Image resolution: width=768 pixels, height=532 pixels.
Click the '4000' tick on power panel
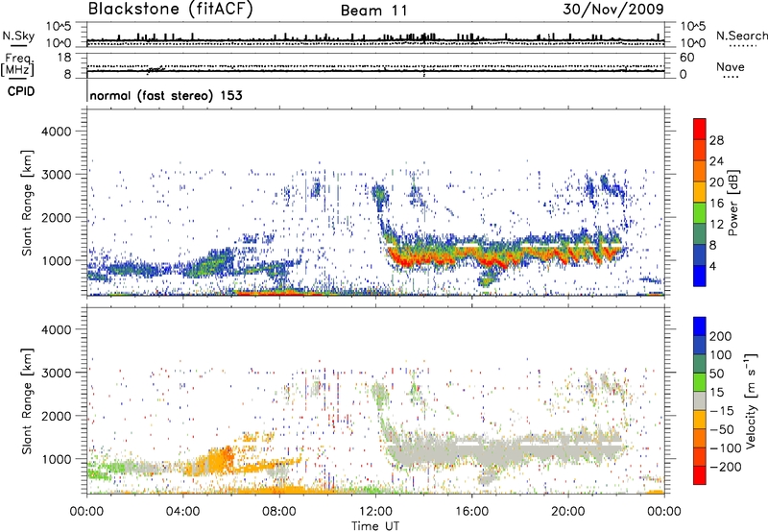pyautogui.click(x=56, y=132)
